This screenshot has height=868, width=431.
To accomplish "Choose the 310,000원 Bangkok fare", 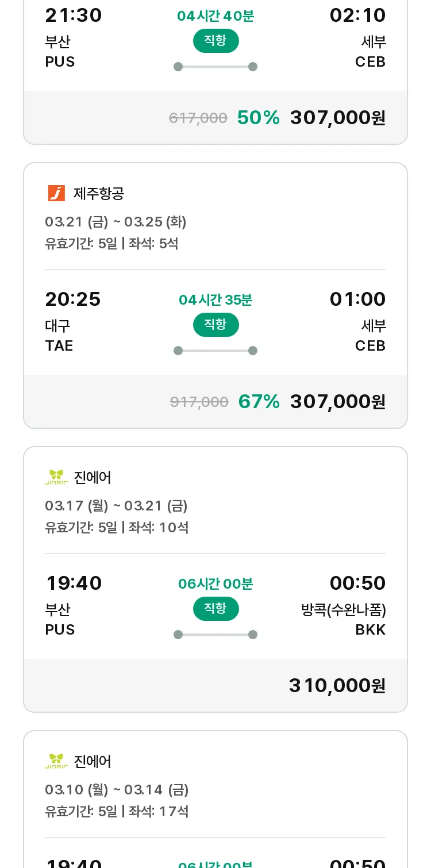I will coord(337,686).
